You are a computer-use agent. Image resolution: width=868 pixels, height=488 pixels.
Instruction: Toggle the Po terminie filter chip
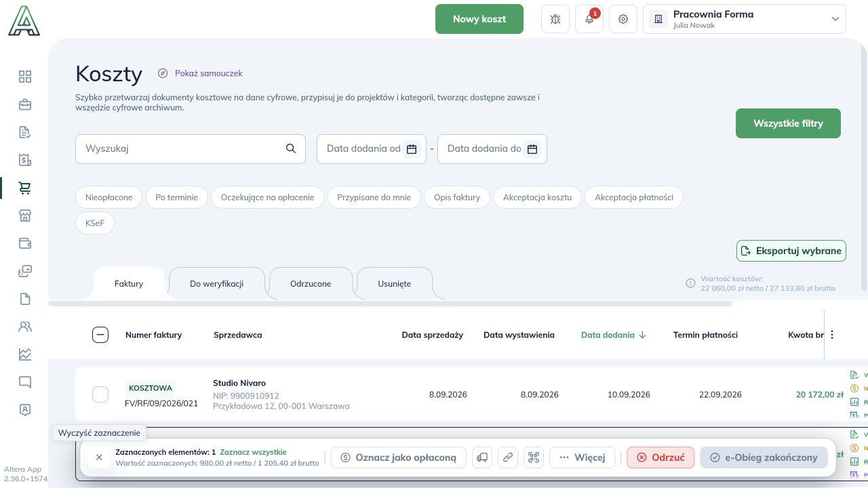coord(177,197)
